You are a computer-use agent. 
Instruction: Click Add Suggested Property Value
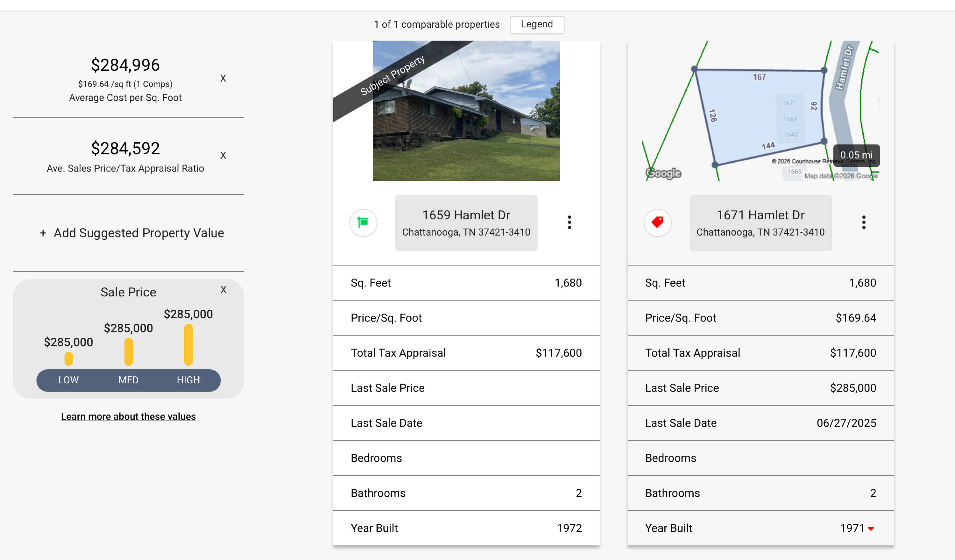tap(131, 233)
